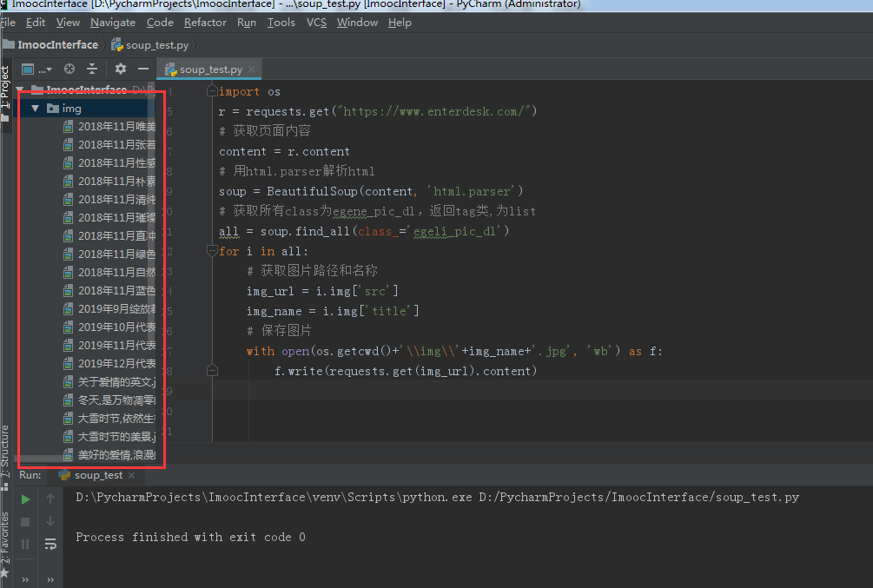Screen dimensions: 873x588
Task: Open the Refactor menu
Action: 206,23
